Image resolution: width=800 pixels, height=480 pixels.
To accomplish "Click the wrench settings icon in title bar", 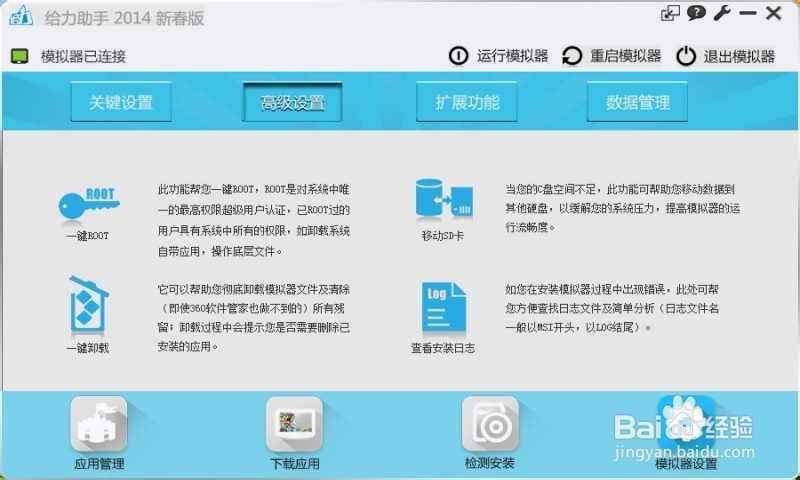I will click(722, 13).
